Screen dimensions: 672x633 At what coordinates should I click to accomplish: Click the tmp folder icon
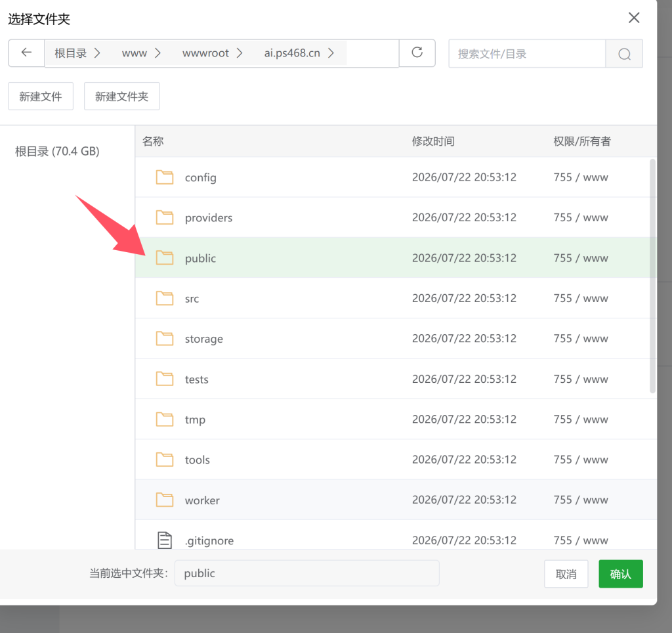coord(165,419)
